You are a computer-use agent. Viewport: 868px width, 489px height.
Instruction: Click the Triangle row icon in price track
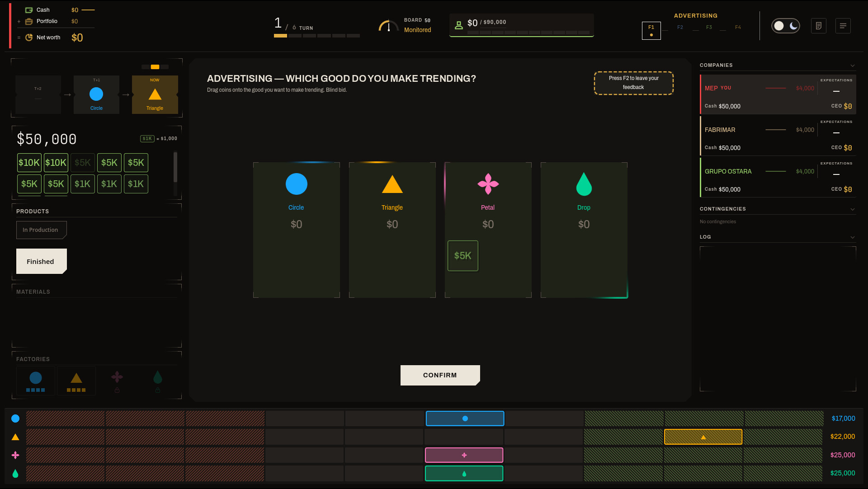(x=15, y=437)
